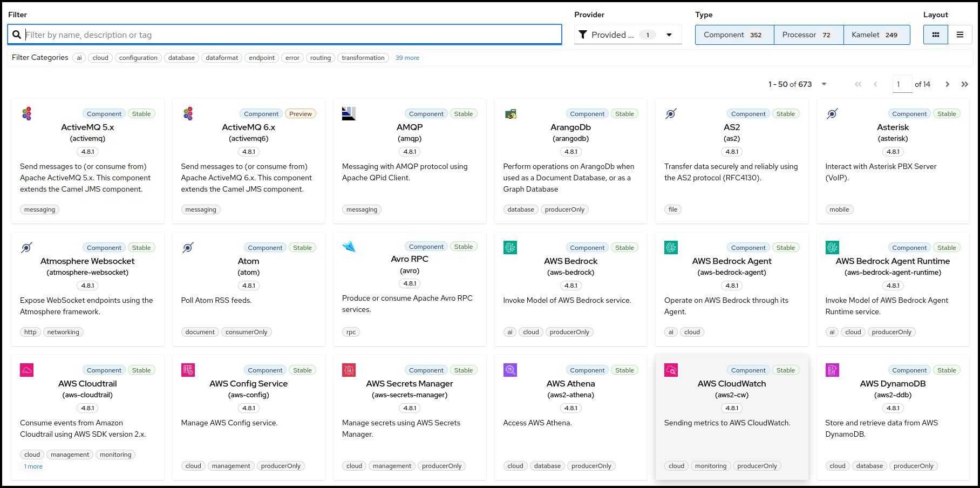Viewport: 980px width, 488px height.
Task: Jump to the last page of results
Action: pyautogui.click(x=965, y=84)
